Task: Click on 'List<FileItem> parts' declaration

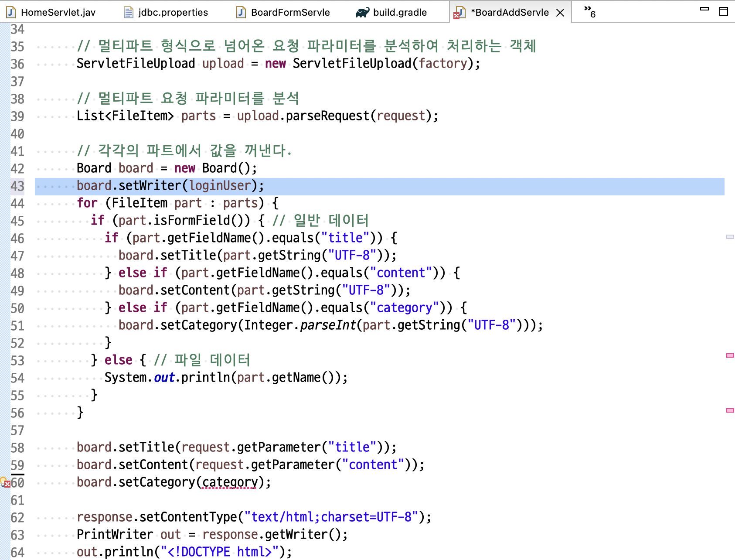Action: (x=146, y=116)
